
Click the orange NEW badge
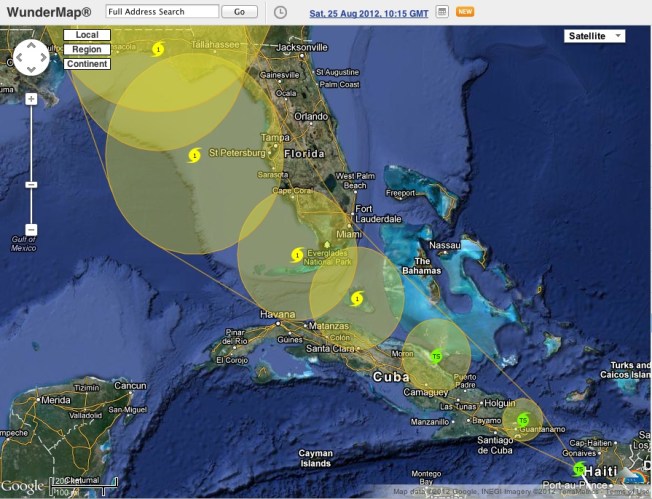pyautogui.click(x=465, y=12)
